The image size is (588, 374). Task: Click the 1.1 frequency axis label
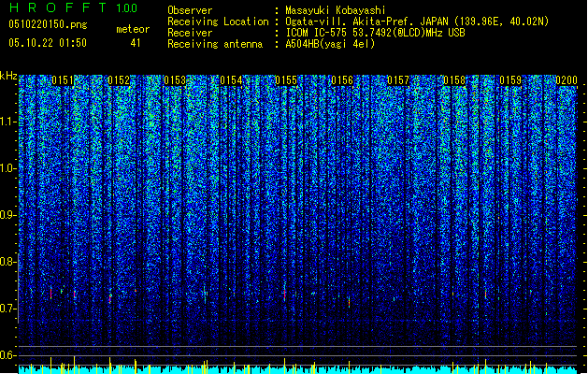[x=8, y=122]
